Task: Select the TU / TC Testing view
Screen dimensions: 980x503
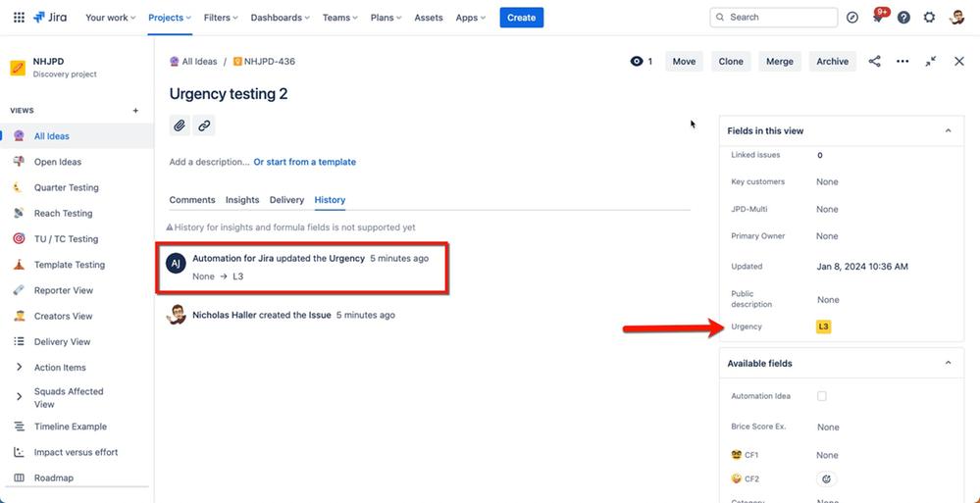Action: [77, 238]
